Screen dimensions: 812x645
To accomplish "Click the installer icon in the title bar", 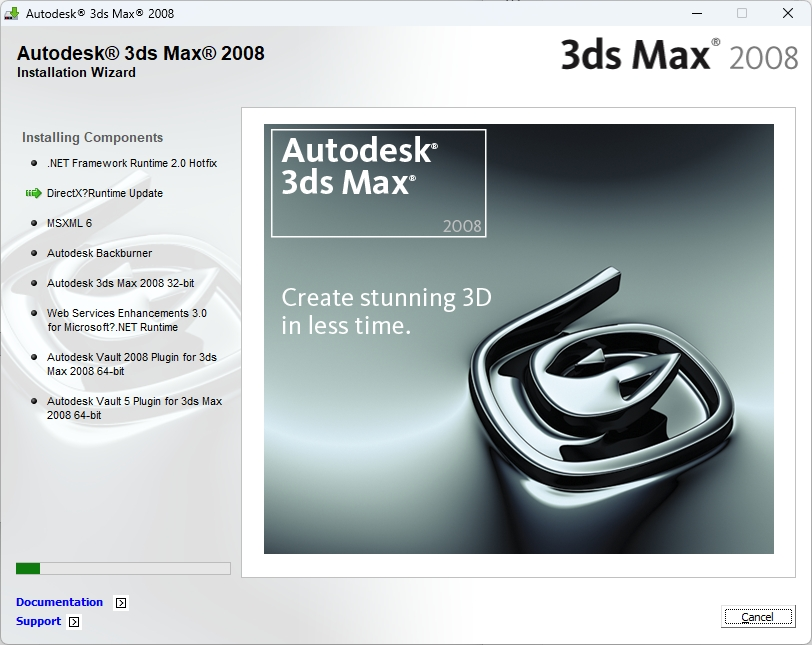I will coord(13,14).
